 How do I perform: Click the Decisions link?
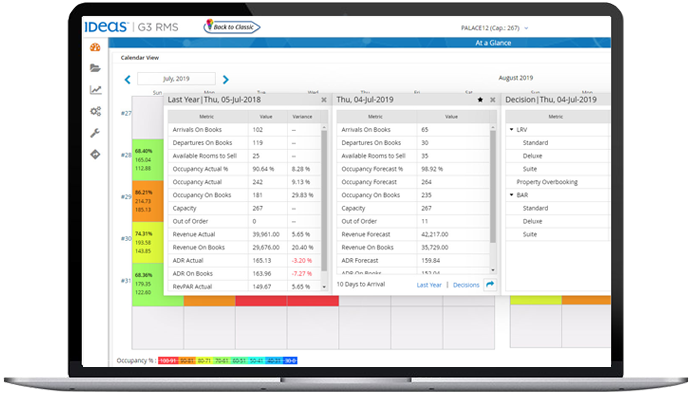[466, 285]
